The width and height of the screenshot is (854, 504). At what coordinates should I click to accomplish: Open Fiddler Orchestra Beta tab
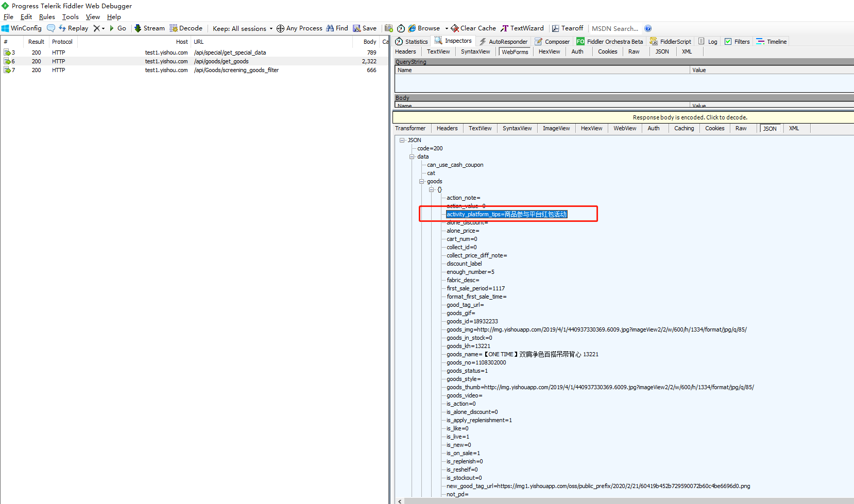click(x=610, y=42)
